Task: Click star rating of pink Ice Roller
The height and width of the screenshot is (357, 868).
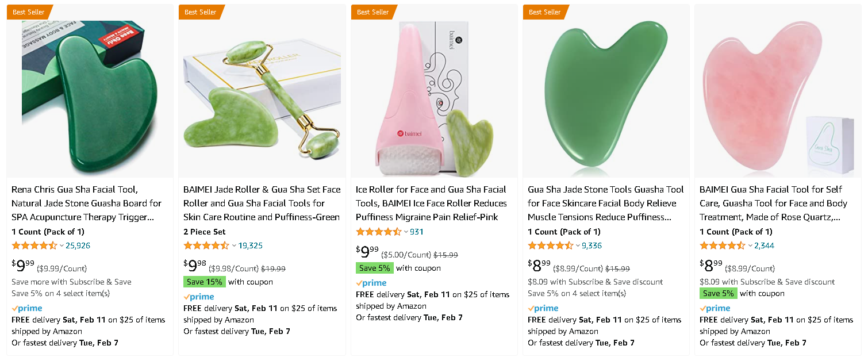Action: click(379, 232)
